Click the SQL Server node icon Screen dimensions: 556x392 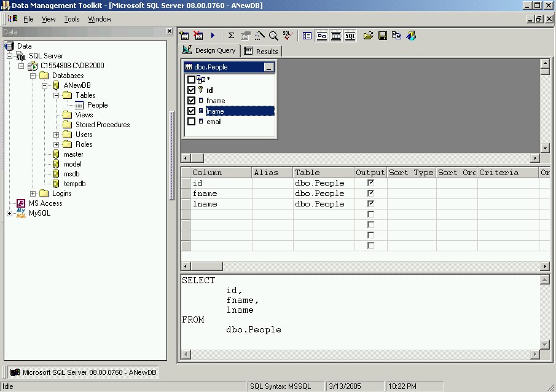click(21, 56)
